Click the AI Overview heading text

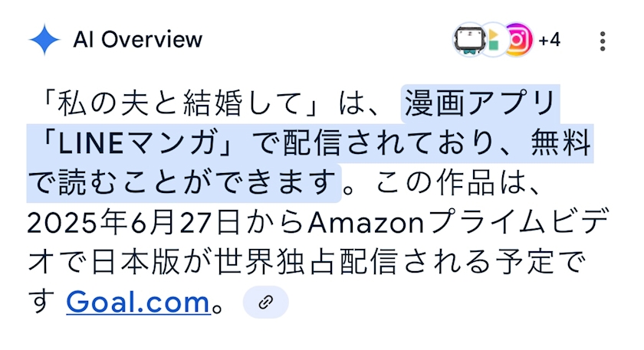coord(137,40)
